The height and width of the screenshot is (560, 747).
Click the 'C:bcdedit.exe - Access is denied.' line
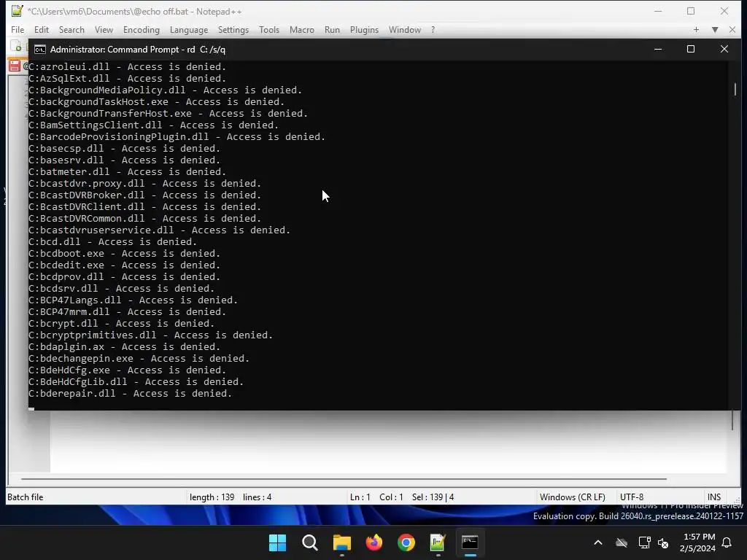(124, 265)
